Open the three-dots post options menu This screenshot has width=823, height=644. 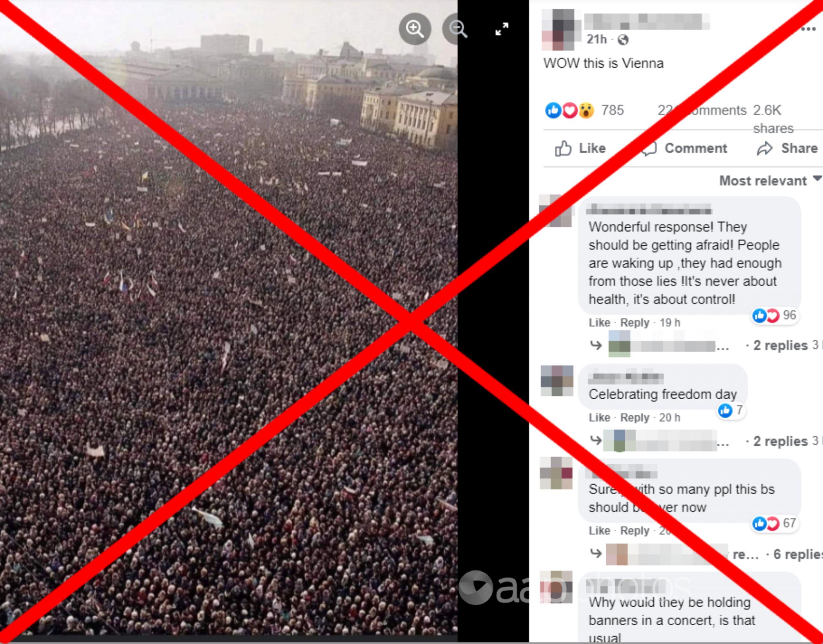808,29
